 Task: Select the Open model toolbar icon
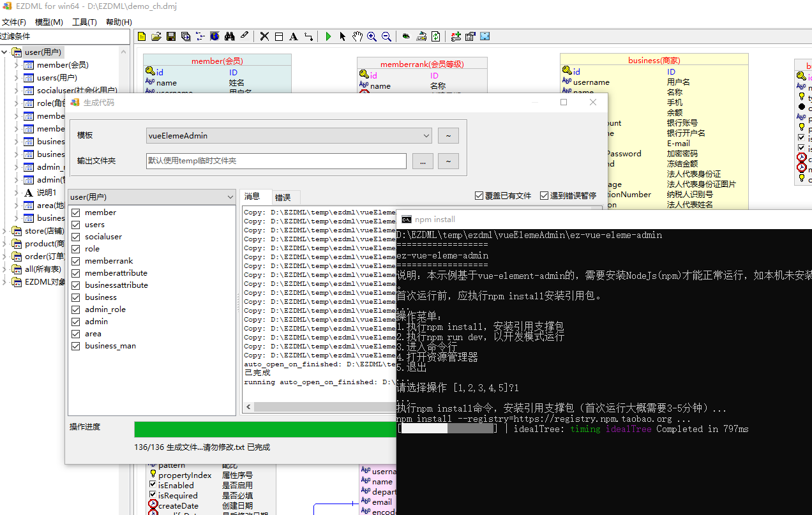click(156, 36)
